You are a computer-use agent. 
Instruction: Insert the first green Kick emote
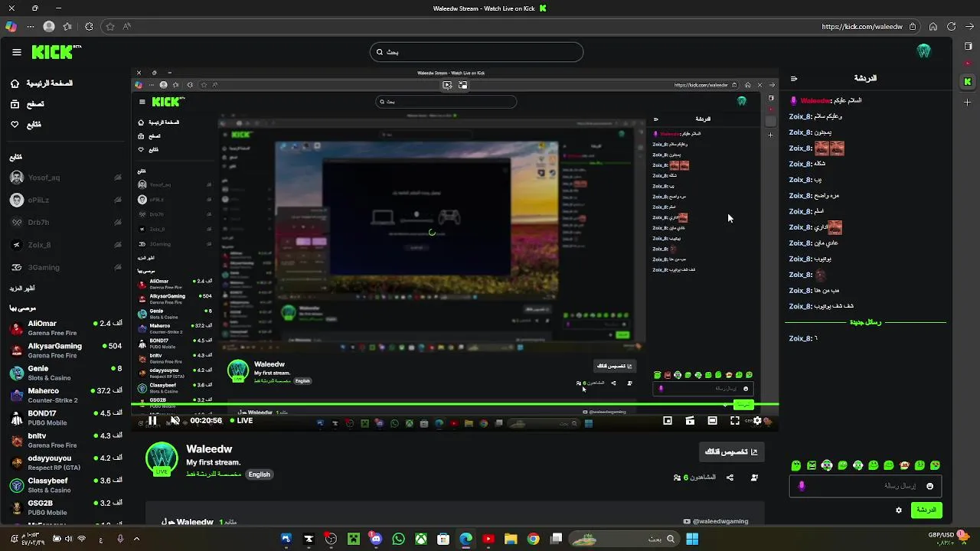pyautogui.click(x=796, y=465)
